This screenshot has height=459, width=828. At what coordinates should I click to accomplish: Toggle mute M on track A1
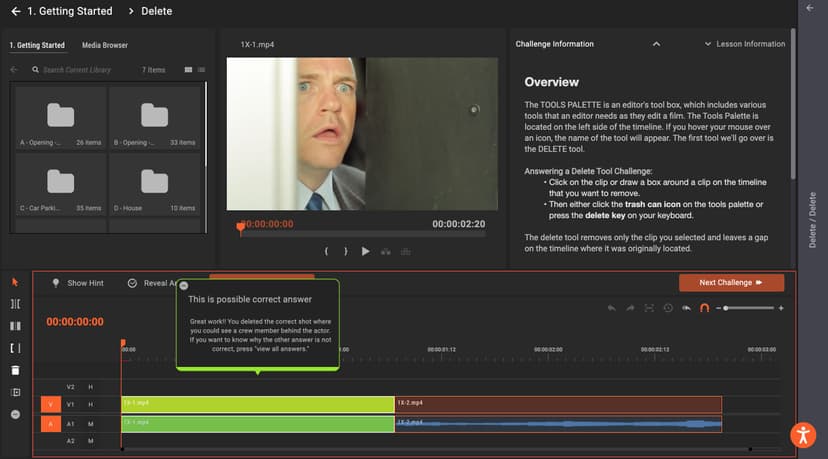pos(91,424)
